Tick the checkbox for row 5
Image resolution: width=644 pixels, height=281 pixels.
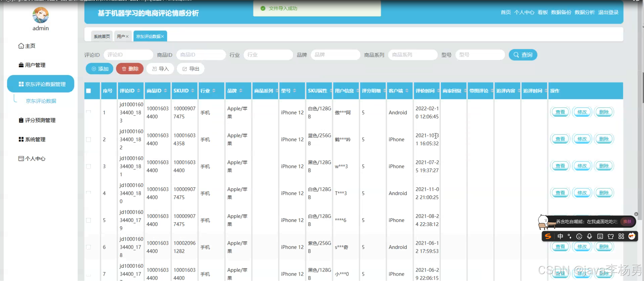coord(89,220)
